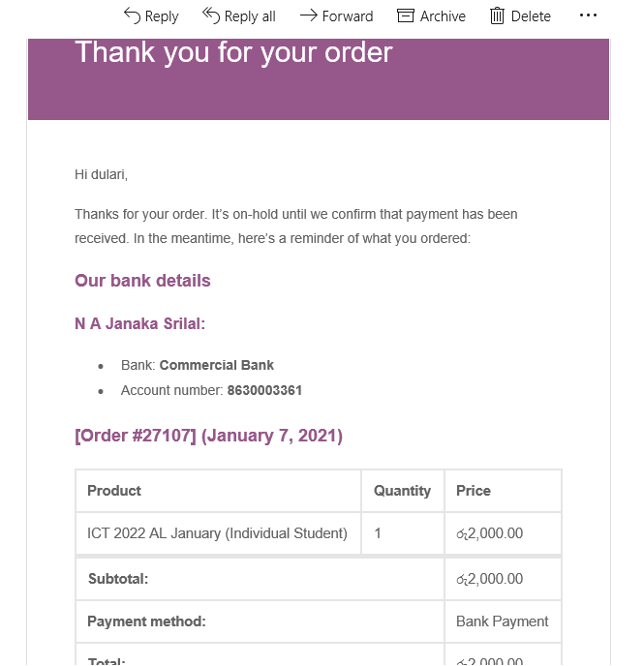Screen dimensions: 644x666
Task: Click the Archive text label
Action: (x=443, y=16)
